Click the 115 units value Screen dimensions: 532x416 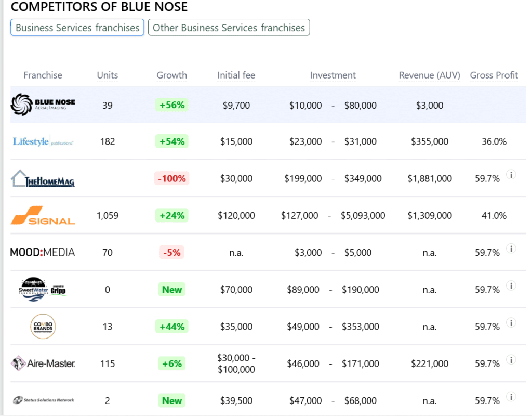point(107,363)
